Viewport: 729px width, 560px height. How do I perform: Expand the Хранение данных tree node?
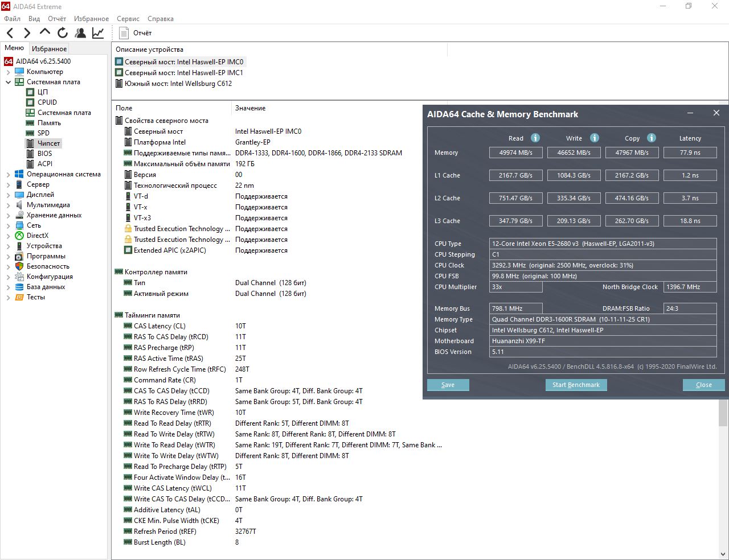pos(8,215)
